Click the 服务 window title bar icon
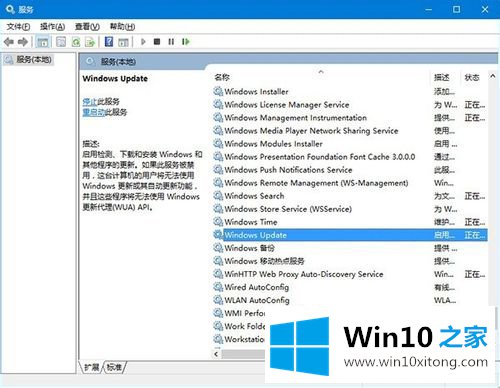The height and width of the screenshot is (388, 500). coord(10,9)
